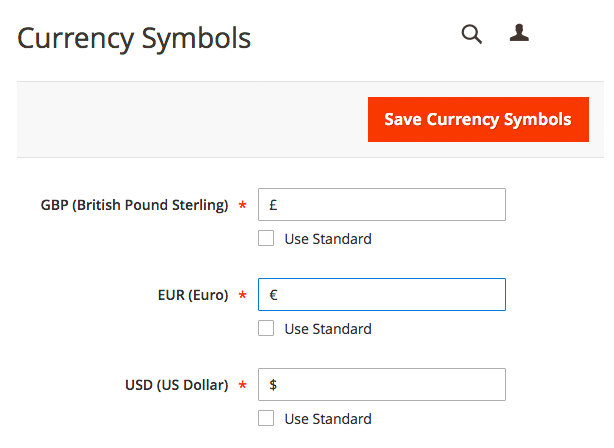614x448 pixels.
Task: Click the required asterisk next to USD
Action: tap(242, 387)
